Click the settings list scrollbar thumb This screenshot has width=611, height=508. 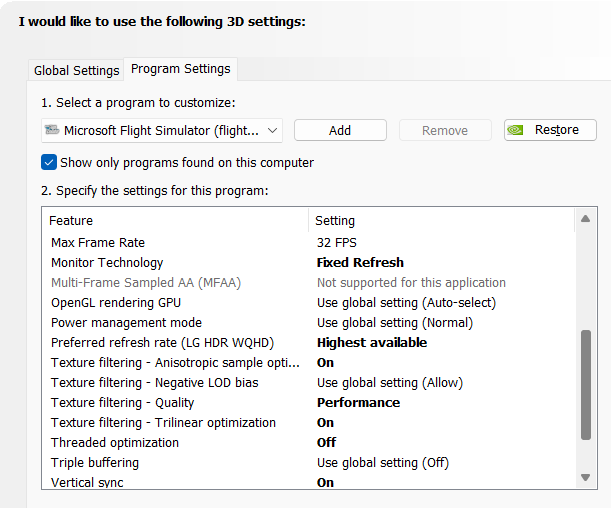coord(586,385)
